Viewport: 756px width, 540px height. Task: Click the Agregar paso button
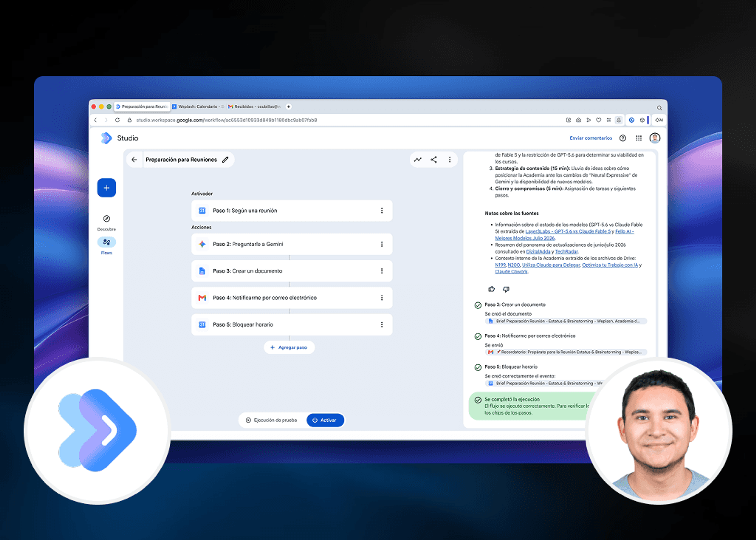tap(289, 348)
